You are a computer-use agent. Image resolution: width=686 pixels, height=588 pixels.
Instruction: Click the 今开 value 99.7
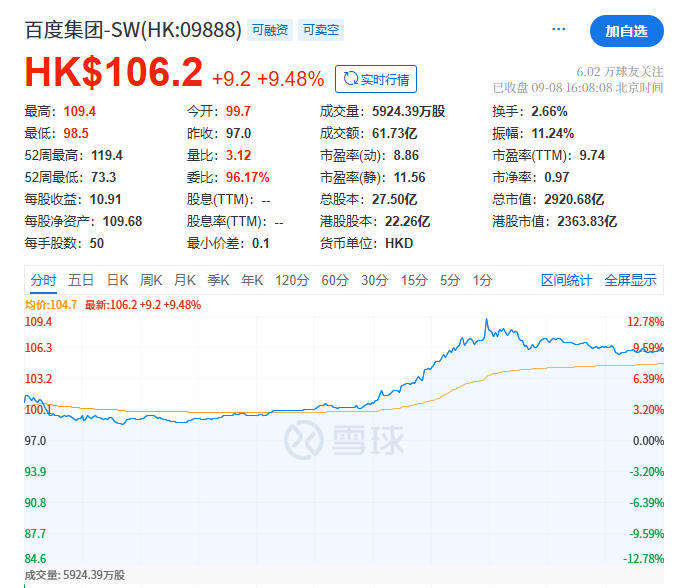238,112
